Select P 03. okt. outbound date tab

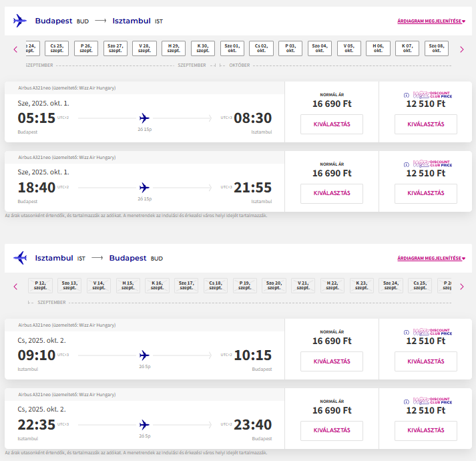tap(290, 49)
